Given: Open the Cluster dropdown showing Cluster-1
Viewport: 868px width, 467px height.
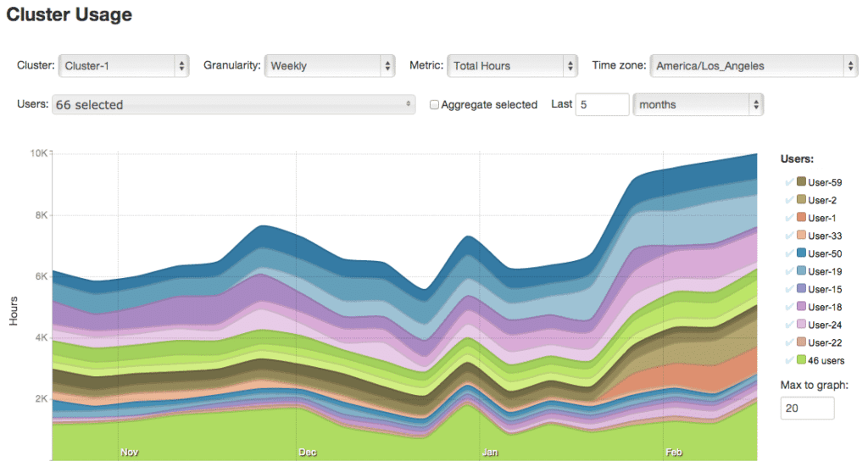Looking at the screenshot, I should pos(124,65).
